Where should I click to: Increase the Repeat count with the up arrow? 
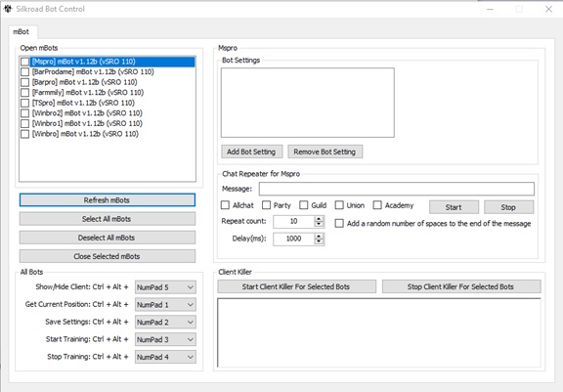(x=319, y=219)
